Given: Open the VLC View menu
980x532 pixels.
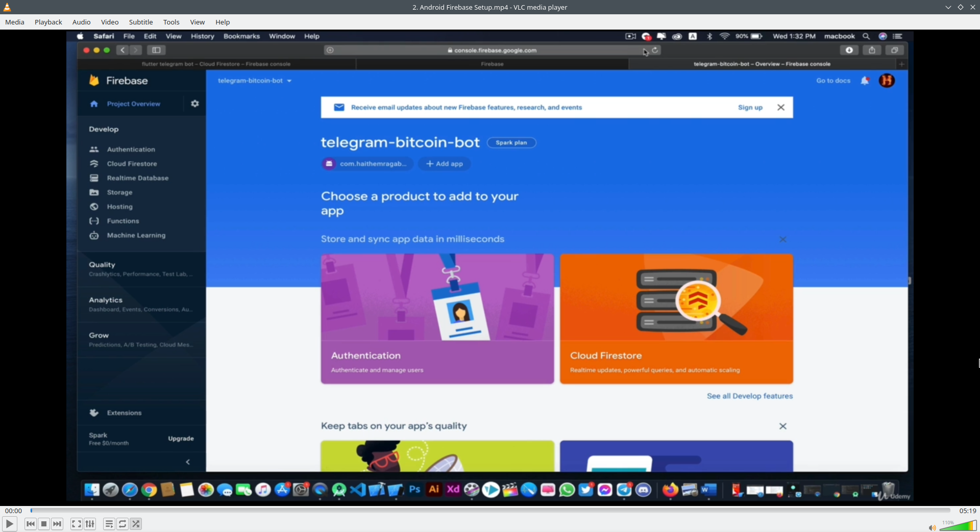Looking at the screenshot, I should 198,22.
